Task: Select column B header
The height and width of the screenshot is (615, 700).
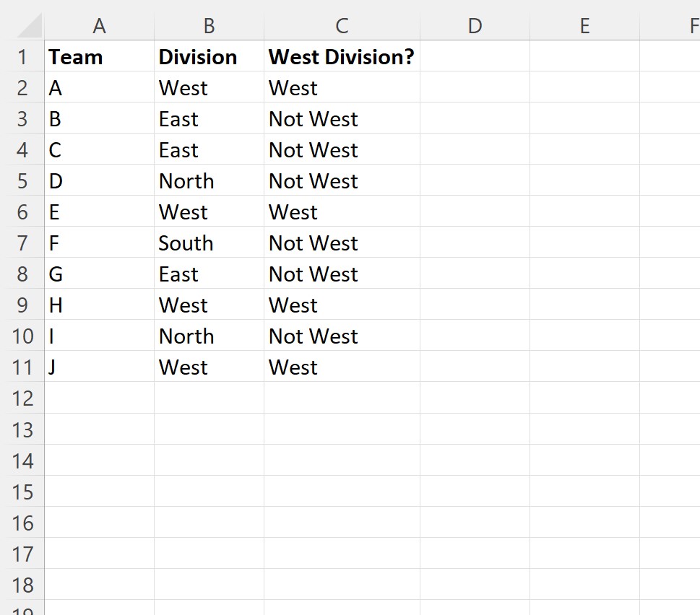Action: coord(209,26)
